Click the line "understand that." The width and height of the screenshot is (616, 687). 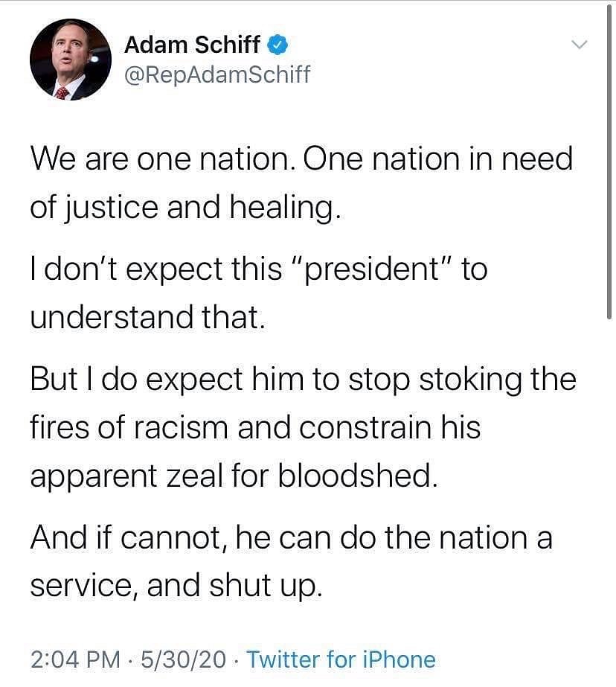point(147,317)
